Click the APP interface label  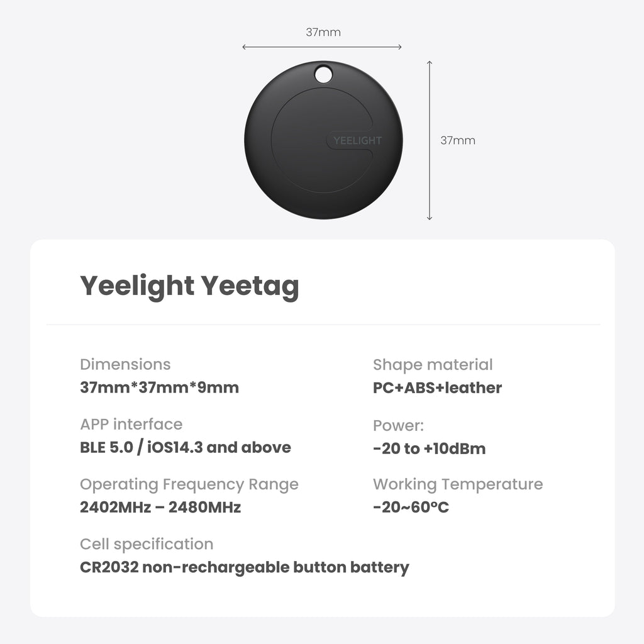click(x=131, y=424)
